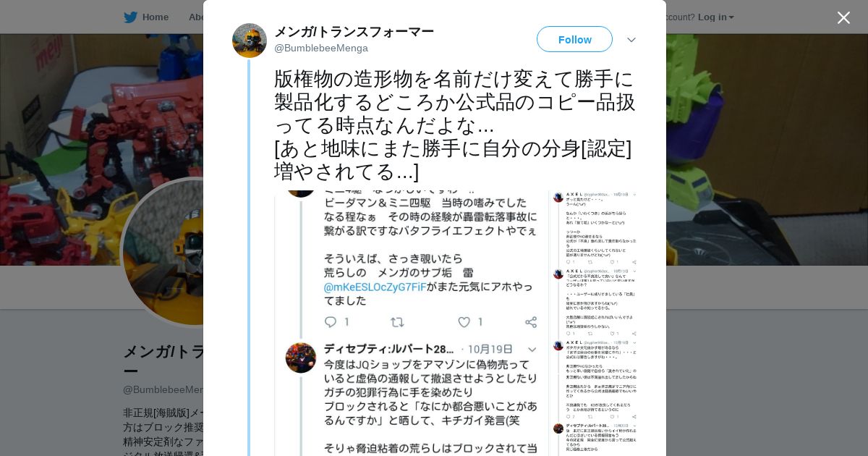Open the @BumblebeeMenga handle link
The image size is (868, 456).
[x=321, y=48]
